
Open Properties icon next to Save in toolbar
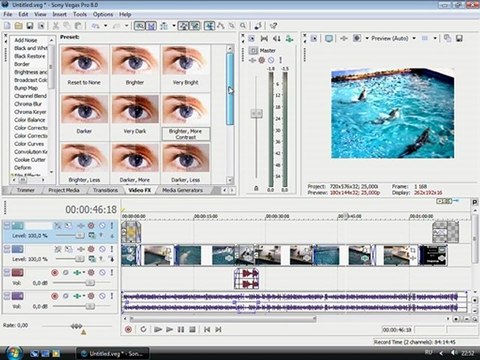click(41, 26)
